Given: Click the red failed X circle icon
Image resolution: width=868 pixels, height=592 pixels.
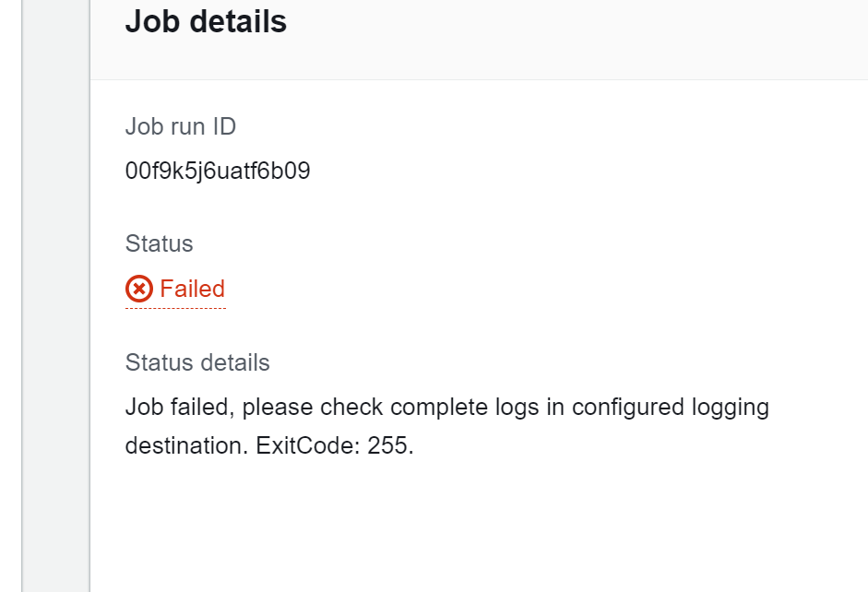Looking at the screenshot, I should tap(139, 289).
